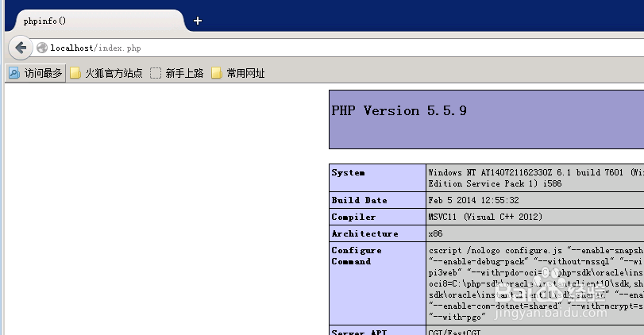Select the Compiler label cell
The width and height of the screenshot is (644, 335).
pos(377,217)
